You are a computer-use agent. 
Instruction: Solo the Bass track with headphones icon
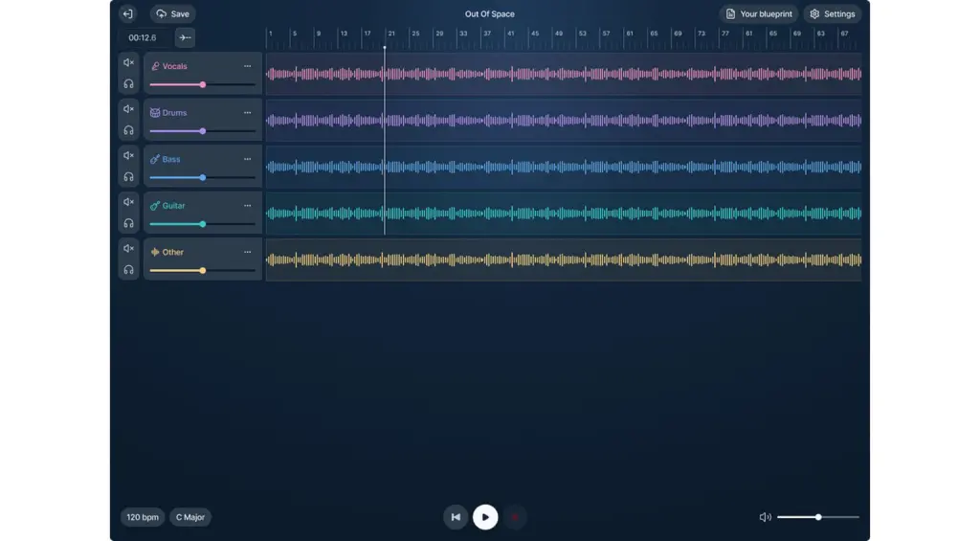[x=129, y=177]
